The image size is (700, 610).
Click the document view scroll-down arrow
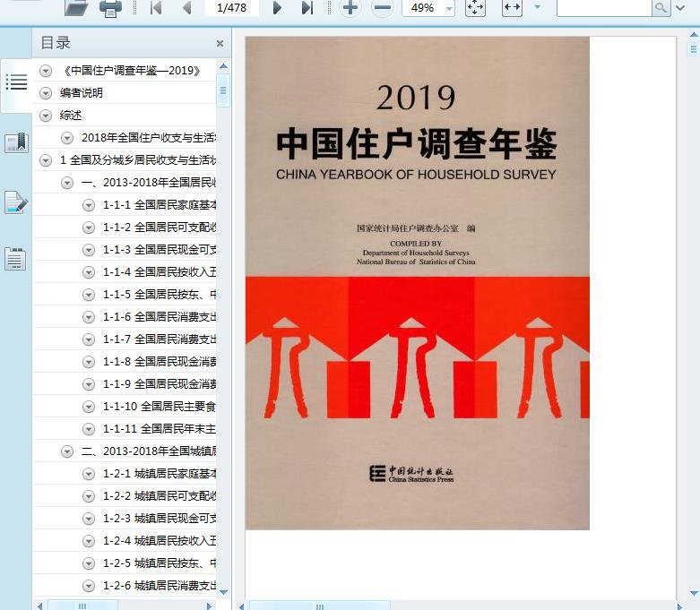click(694, 593)
